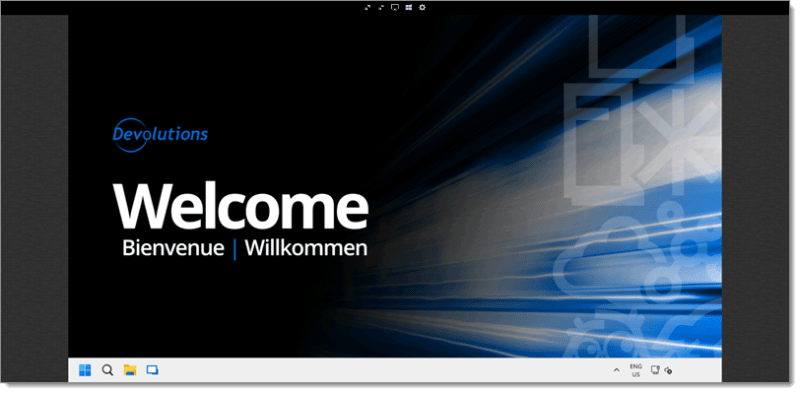The image size is (800, 393).
Task: Click the muted volume tray icon
Action: pos(668,371)
